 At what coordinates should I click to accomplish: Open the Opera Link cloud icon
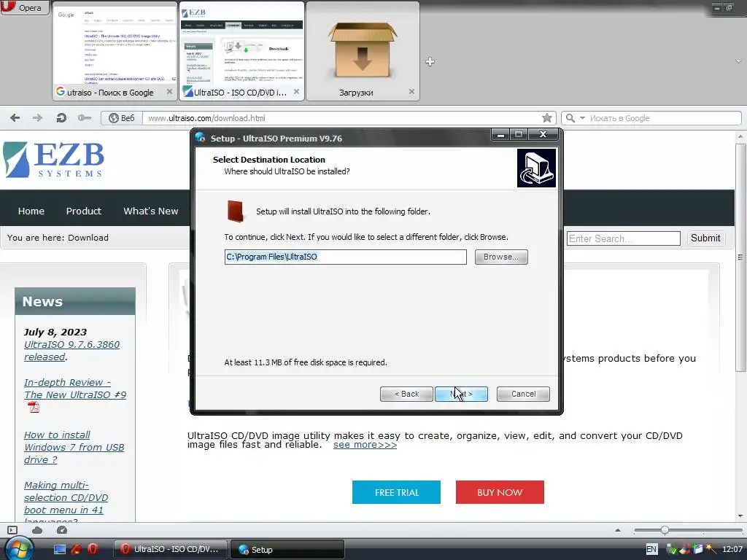coord(37,530)
